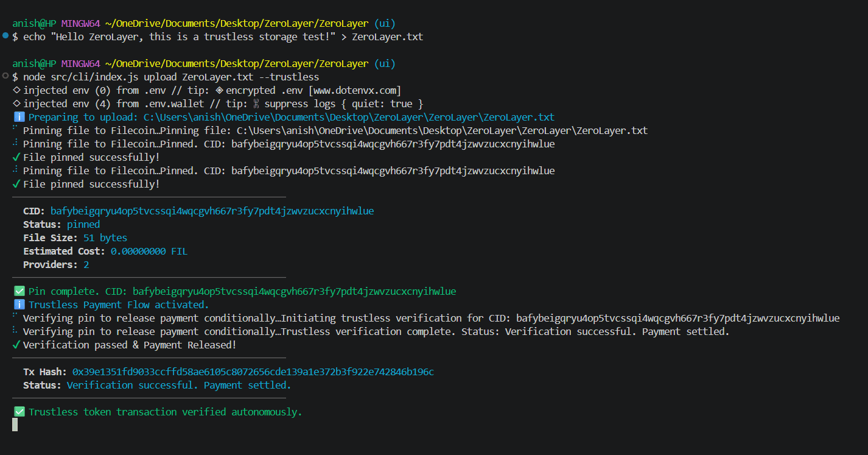The image size is (868, 455).
Task: Click the Tx Hash value starting with 0x39e1351f
Action: pos(253,372)
